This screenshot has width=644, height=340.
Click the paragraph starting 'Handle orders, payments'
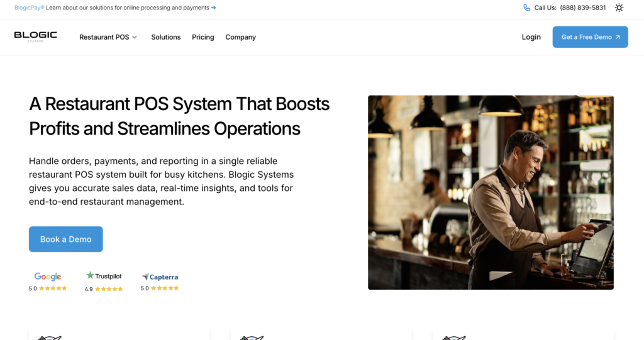point(162,181)
